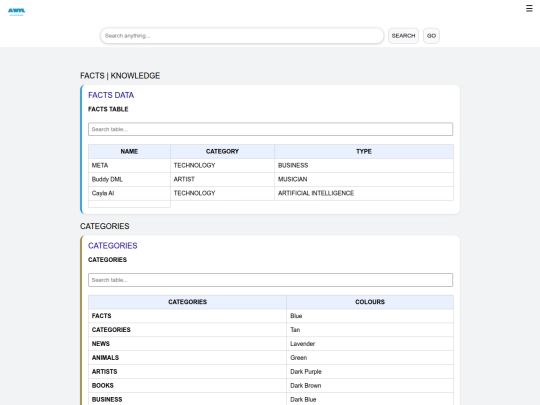
Task: Click the CATEGORIES column header
Action: [x=187, y=302]
